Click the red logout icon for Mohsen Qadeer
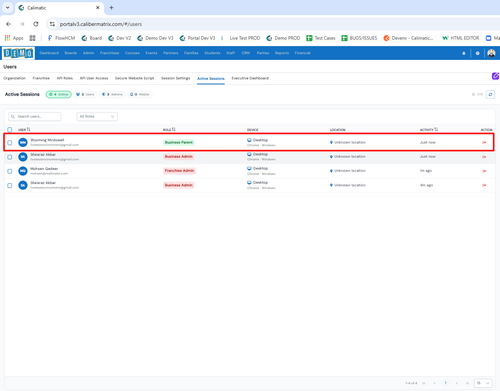Screen dimensions: 500x391 tap(484, 171)
